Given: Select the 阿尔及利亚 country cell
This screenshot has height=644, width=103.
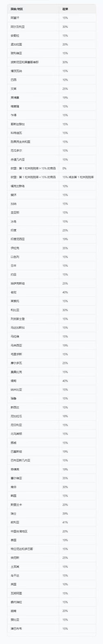Looking at the screenshot, I should tap(33, 27).
